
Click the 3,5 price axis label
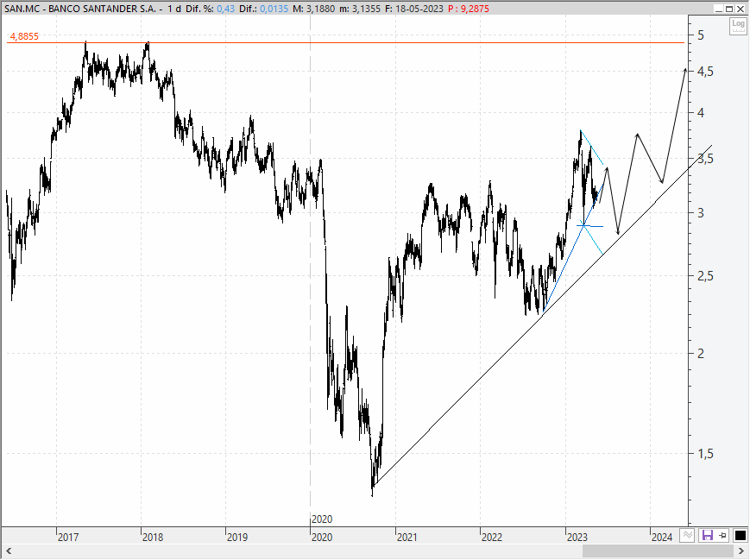coord(705,159)
